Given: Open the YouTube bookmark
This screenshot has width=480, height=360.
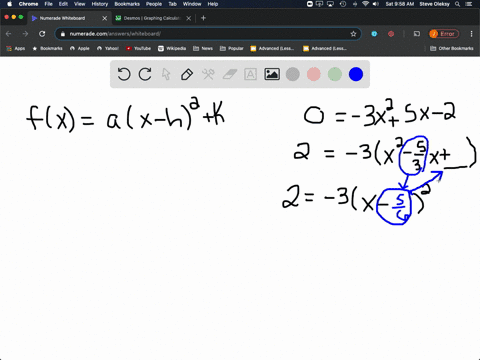Looking at the screenshot, I should coord(138,48).
